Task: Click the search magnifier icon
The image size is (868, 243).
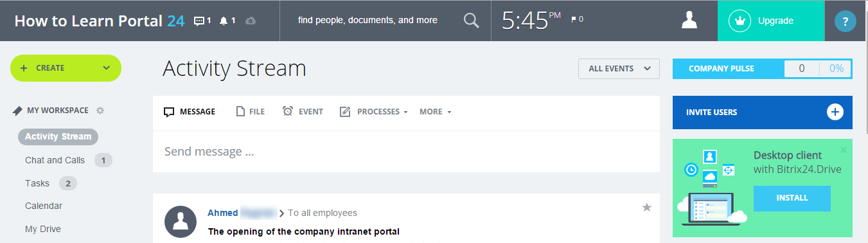Action: (x=472, y=21)
